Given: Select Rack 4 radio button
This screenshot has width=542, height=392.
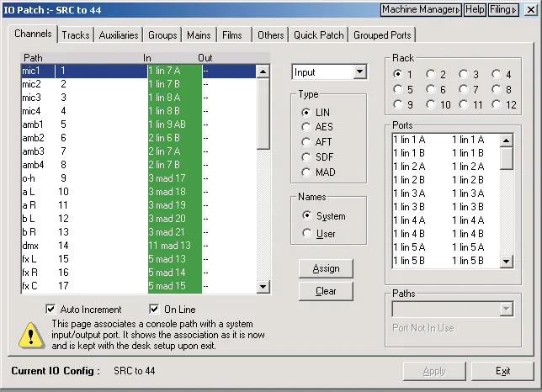Looking at the screenshot, I should point(497,74).
